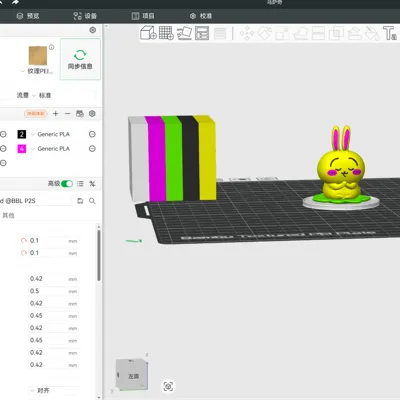This screenshot has width=400, height=400.
Task: Select the support painting tool
Action: [x=354, y=33]
